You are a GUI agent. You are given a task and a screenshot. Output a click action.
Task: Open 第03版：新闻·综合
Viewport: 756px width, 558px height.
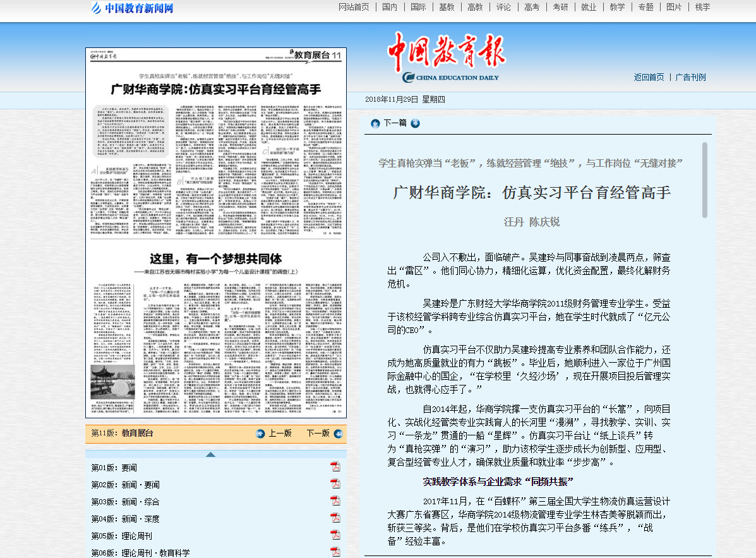tap(125, 502)
